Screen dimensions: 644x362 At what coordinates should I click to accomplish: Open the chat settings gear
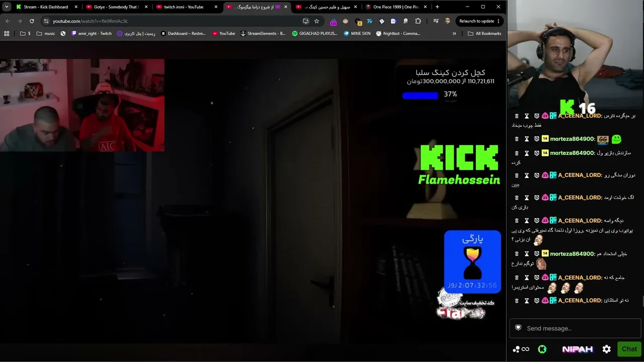tap(606, 349)
